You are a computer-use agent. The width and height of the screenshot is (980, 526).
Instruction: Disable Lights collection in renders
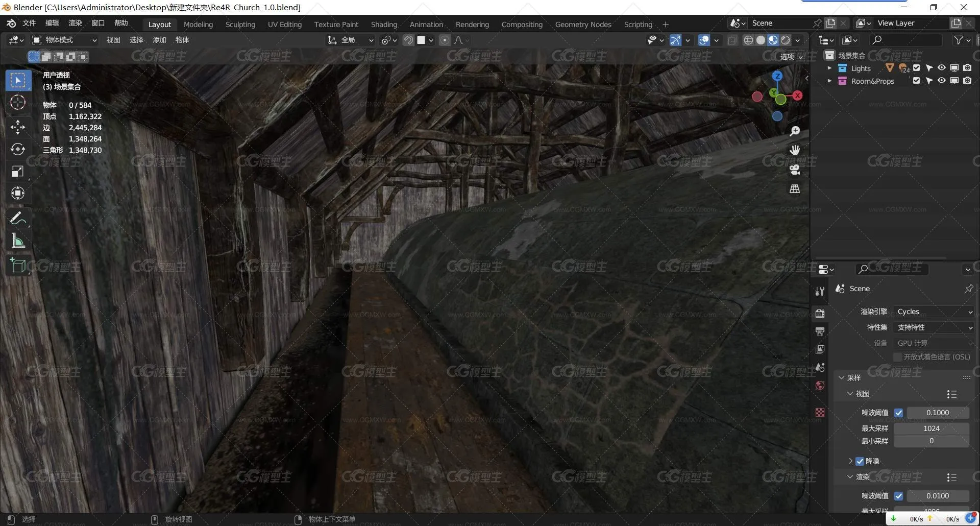(967, 68)
